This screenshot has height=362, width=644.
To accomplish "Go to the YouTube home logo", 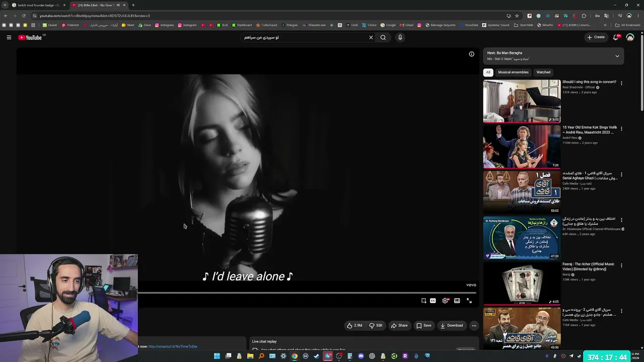I will click(x=30, y=37).
